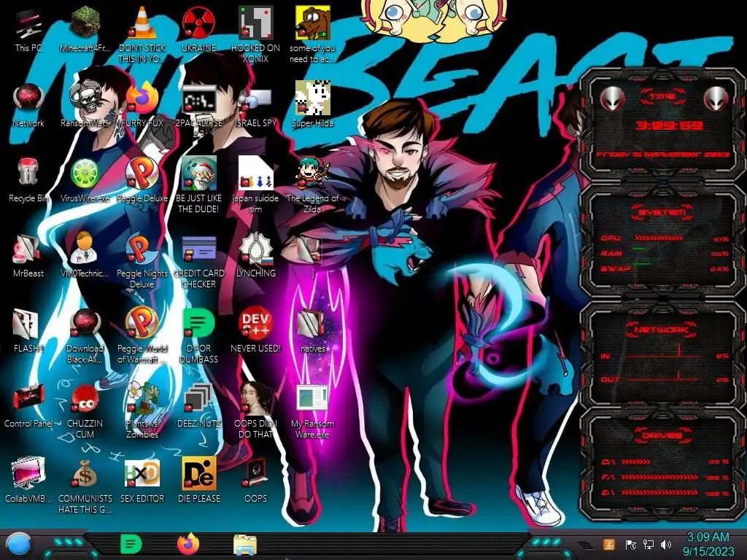Select the 'some of you need to ac...' icon

[x=312, y=34]
